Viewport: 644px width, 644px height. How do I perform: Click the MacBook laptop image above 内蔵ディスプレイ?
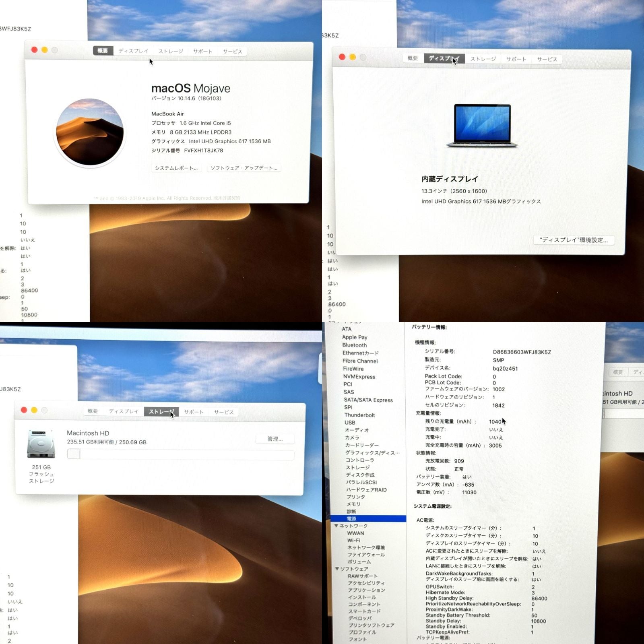click(x=482, y=126)
